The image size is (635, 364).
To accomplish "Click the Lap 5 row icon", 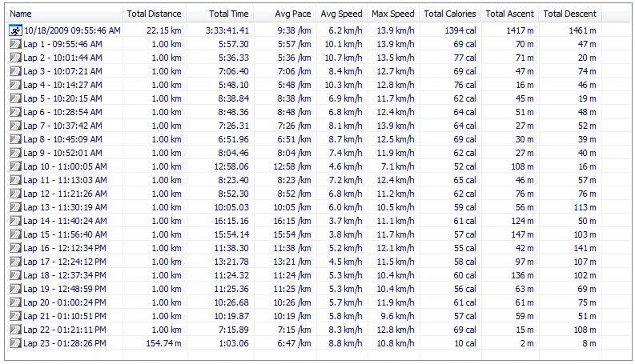I will (x=15, y=98).
